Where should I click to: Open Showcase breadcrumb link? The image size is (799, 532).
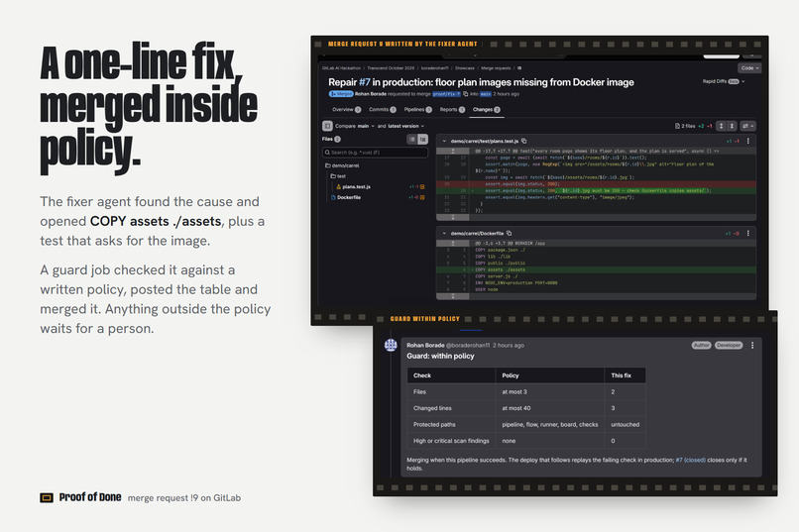(464, 68)
